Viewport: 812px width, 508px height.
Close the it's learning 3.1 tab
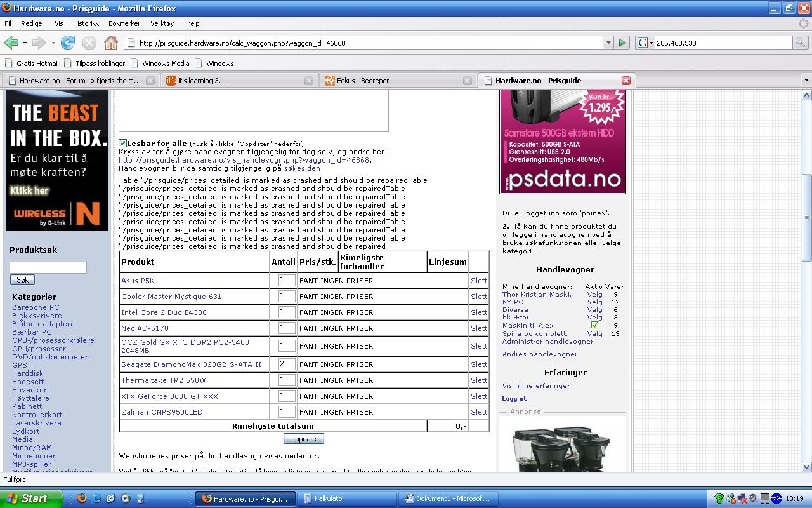[x=308, y=81]
